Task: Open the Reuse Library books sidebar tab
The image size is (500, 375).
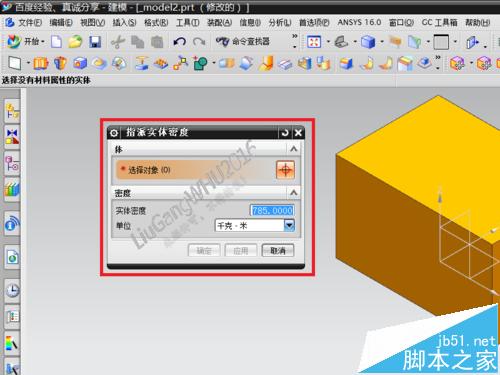Action: pyautogui.click(x=12, y=190)
